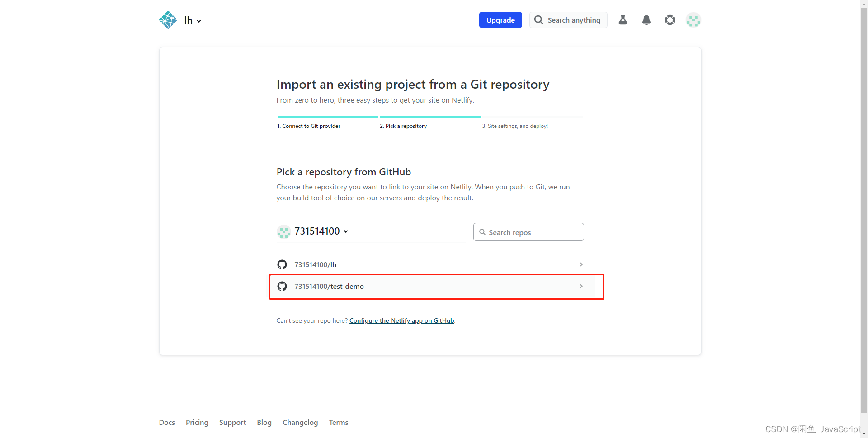Open the Blog footer link

pyautogui.click(x=264, y=422)
